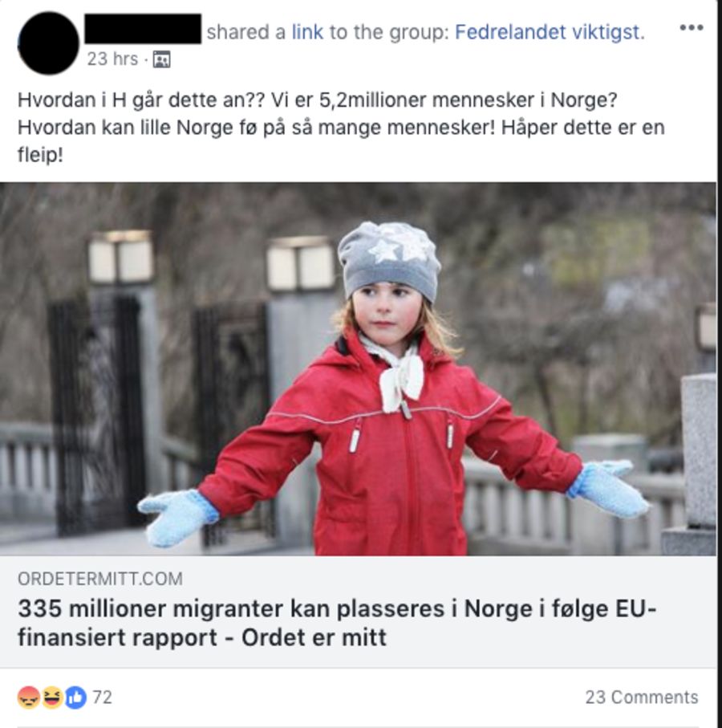Click the 'shared a' text in post header
The height and width of the screenshot is (728, 722).
coord(246,32)
